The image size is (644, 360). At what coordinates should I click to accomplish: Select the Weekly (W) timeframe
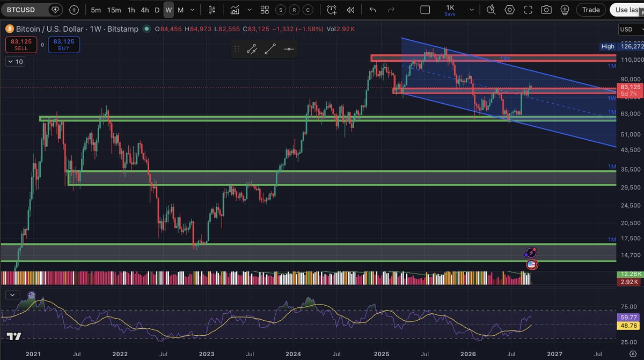[169, 10]
